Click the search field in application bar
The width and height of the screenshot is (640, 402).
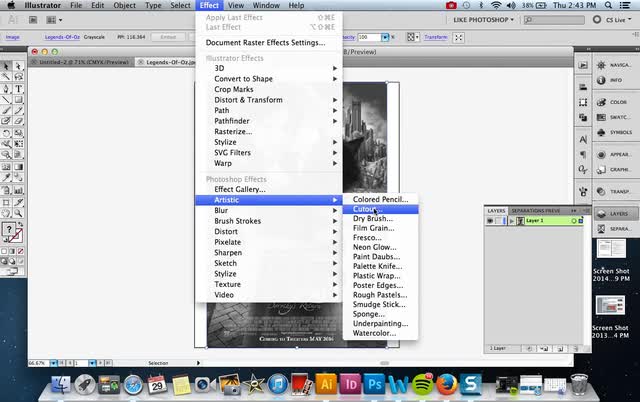tap(554, 20)
